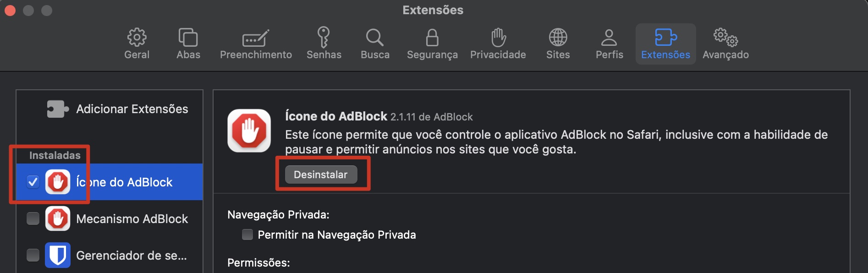Open the Segurança lock icon
Viewport: 868px width, 273px height.
(x=431, y=43)
